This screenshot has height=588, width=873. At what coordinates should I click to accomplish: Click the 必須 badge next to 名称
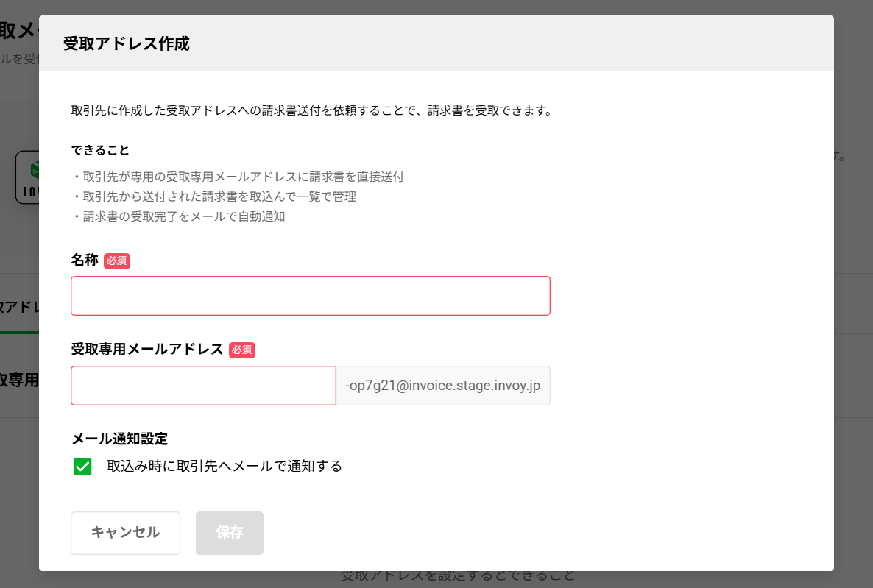[117, 261]
